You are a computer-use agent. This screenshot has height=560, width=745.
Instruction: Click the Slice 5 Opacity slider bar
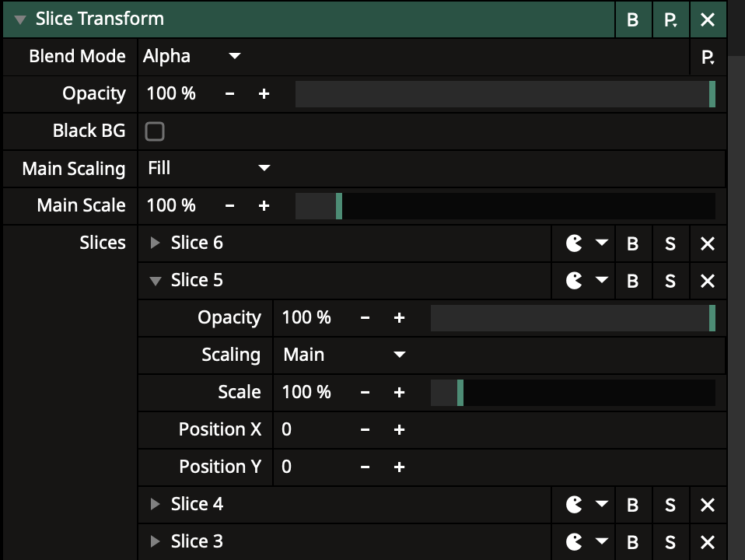572,318
